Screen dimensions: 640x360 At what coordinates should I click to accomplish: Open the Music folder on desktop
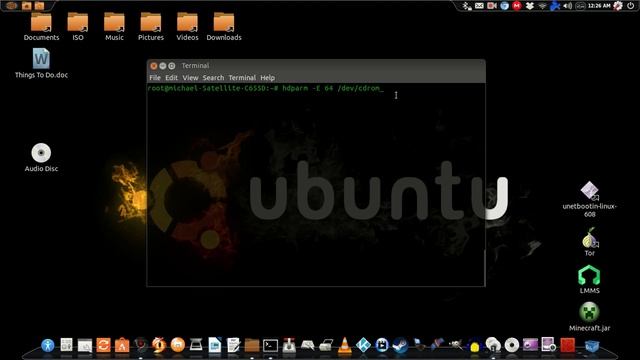click(x=114, y=27)
